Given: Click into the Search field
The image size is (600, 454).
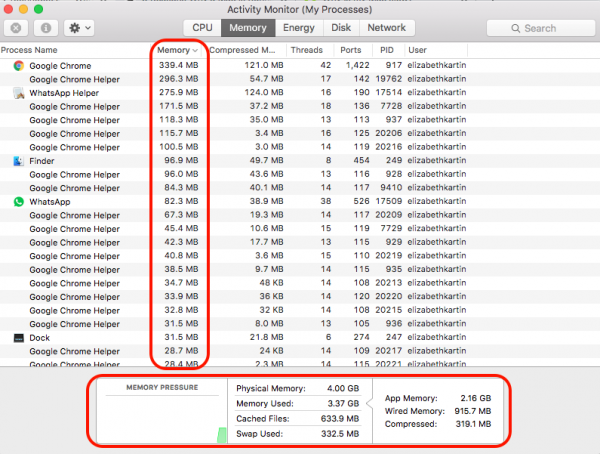Looking at the screenshot, I should coord(541,28).
